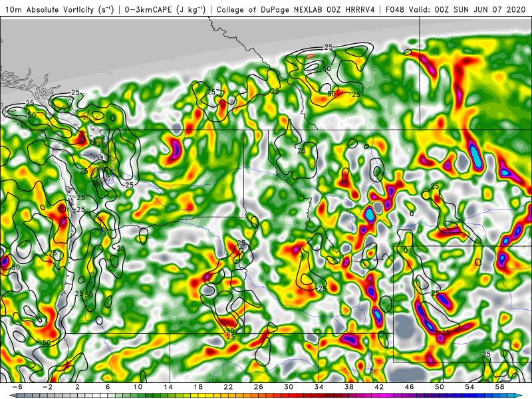Screen dimensions: 532x399
Task: Select the "College of DuPage NEXLAB" header text
Action: [270, 9]
